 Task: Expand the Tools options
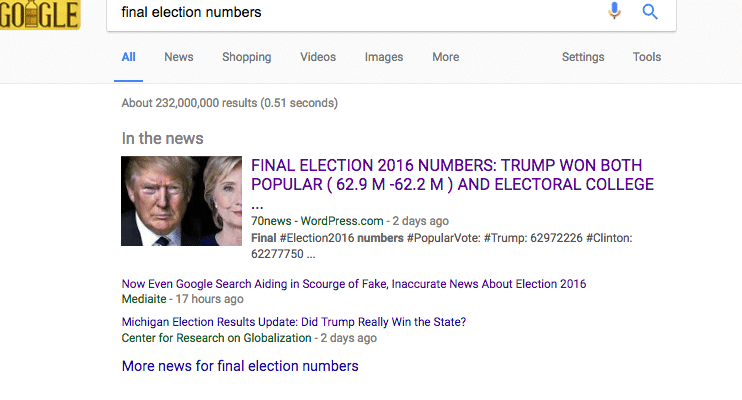coord(647,57)
